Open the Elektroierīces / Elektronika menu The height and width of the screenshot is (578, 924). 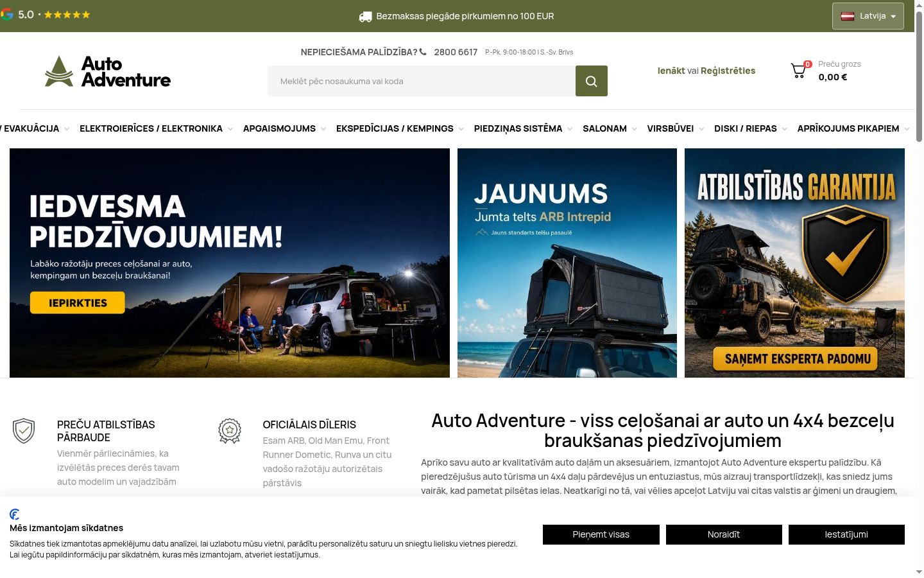[x=151, y=128]
